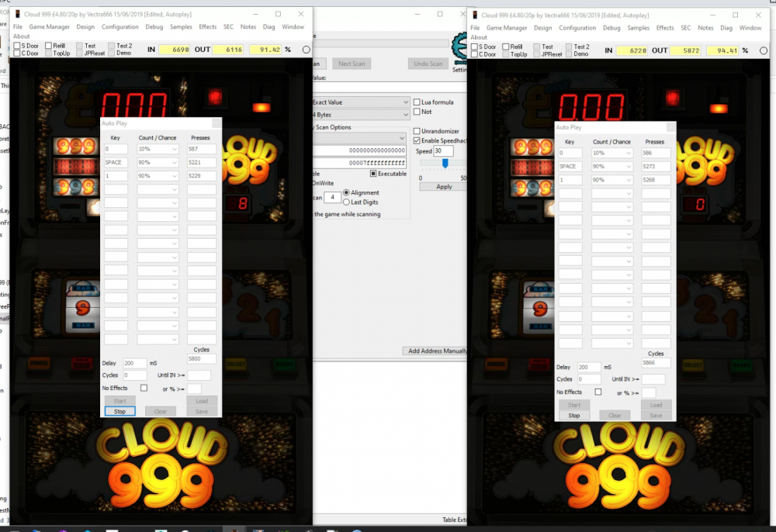Image resolution: width=776 pixels, height=532 pixels.
Task: Click round status indicator in left emulator toolbar
Action: (x=306, y=50)
